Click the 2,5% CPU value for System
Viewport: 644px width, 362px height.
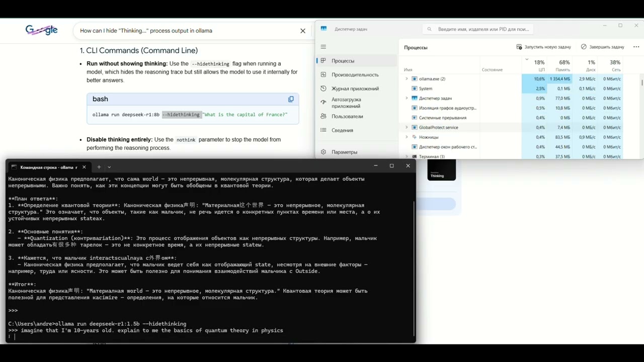click(x=540, y=88)
